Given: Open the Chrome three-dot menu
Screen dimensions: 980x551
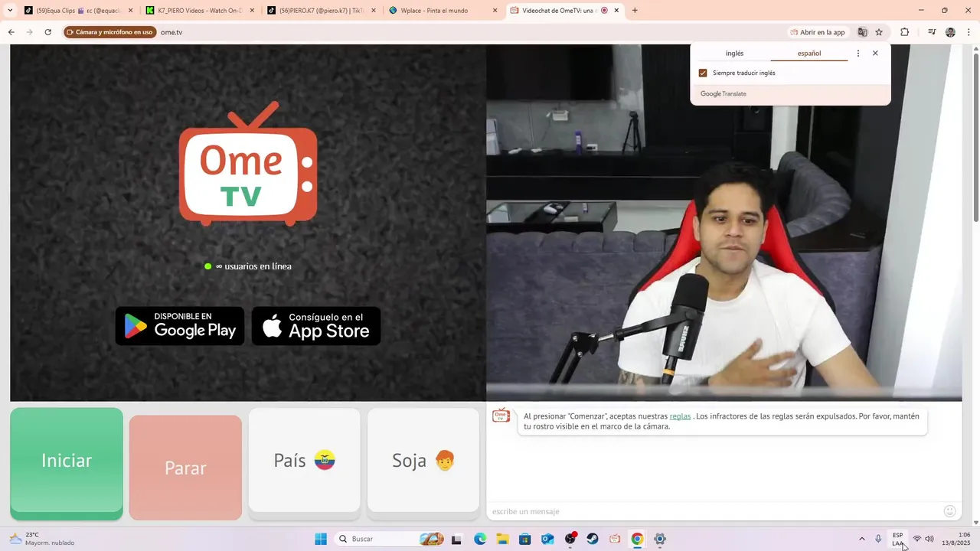Looking at the screenshot, I should coord(969,32).
